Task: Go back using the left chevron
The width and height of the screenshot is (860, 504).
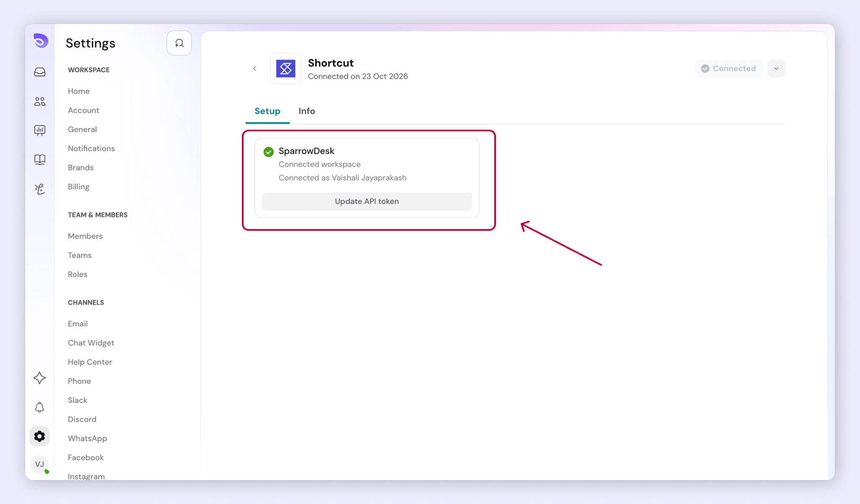Action: pos(254,68)
